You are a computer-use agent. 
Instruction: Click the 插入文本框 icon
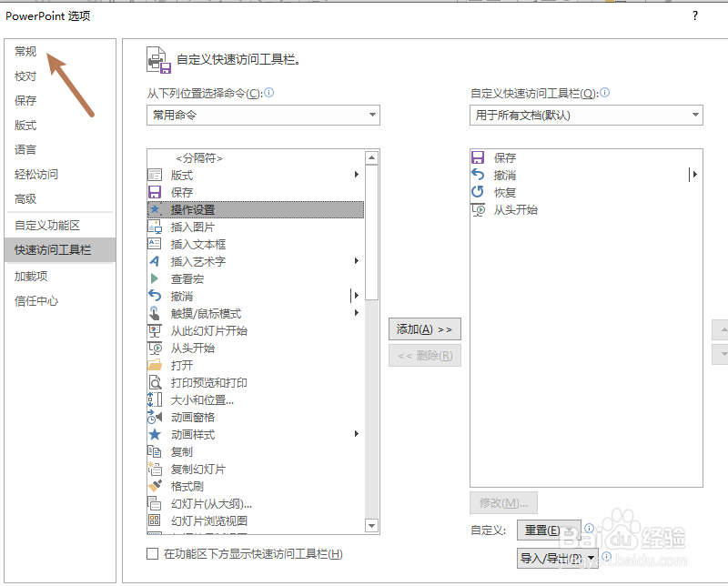pos(155,244)
